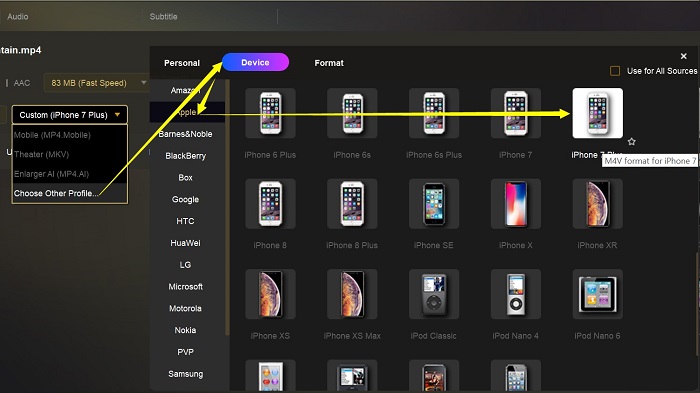Click the AAC audio codec label
Viewport: 700px width, 393px height.
point(22,83)
